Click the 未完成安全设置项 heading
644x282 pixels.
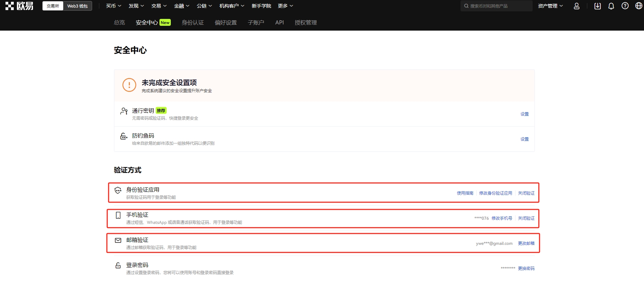click(169, 83)
